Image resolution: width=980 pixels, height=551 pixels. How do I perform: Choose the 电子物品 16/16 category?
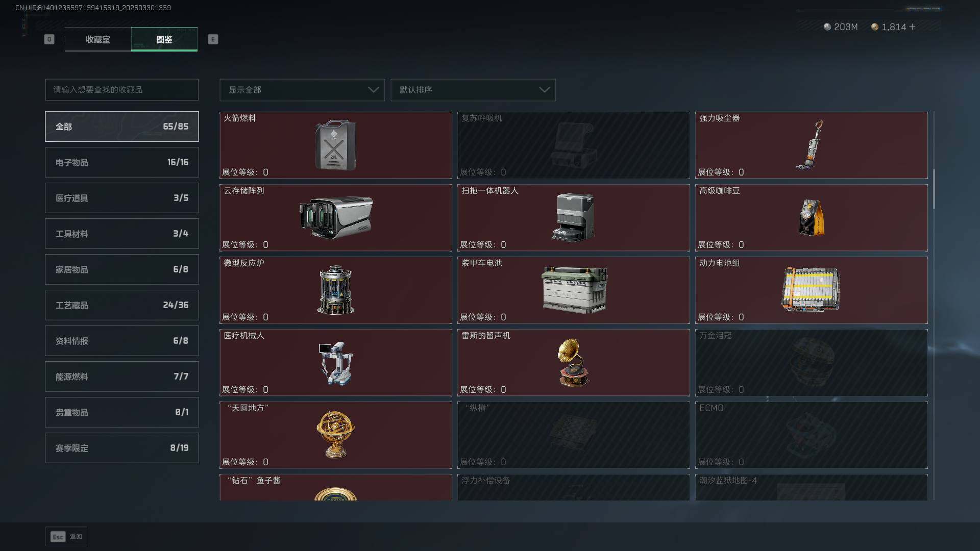[x=122, y=162]
